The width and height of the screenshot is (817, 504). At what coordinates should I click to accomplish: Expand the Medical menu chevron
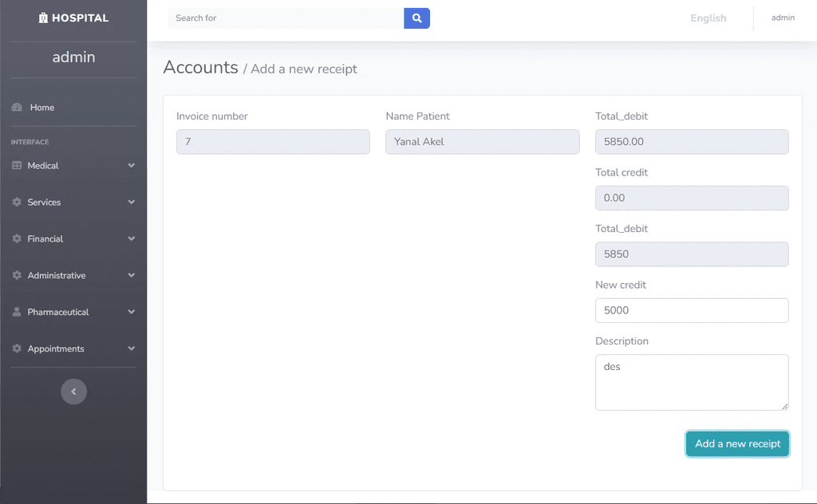(x=132, y=166)
